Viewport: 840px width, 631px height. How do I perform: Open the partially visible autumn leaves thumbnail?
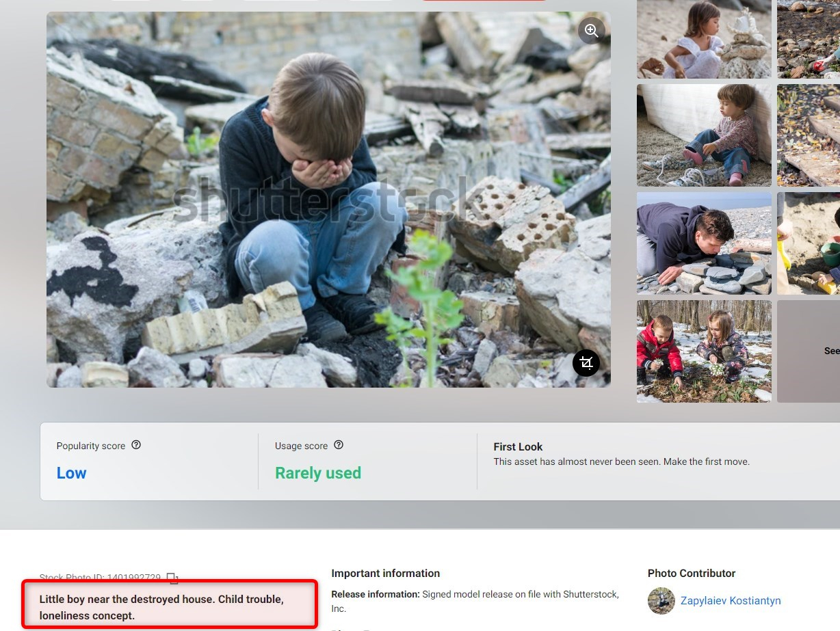(809, 135)
